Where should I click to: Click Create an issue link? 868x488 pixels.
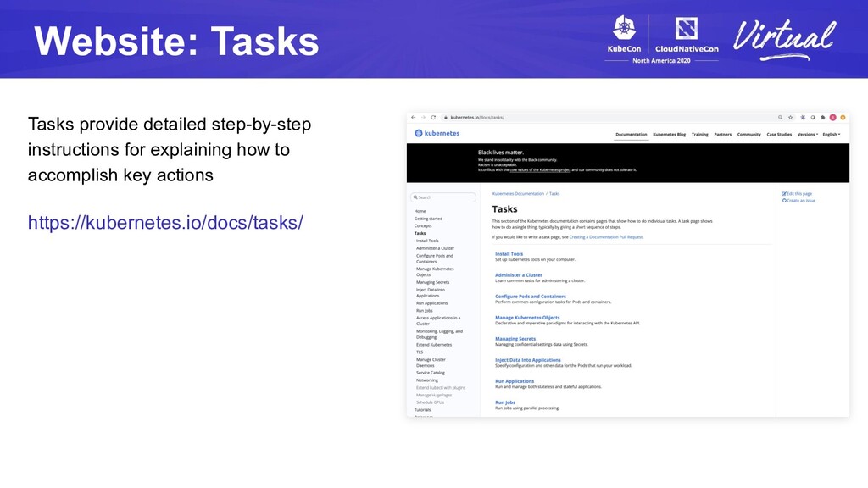798,201
